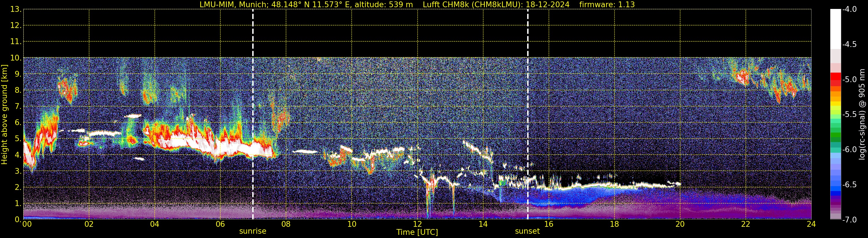Pick the green segment of the colorbar

pyautogui.click(x=835, y=135)
